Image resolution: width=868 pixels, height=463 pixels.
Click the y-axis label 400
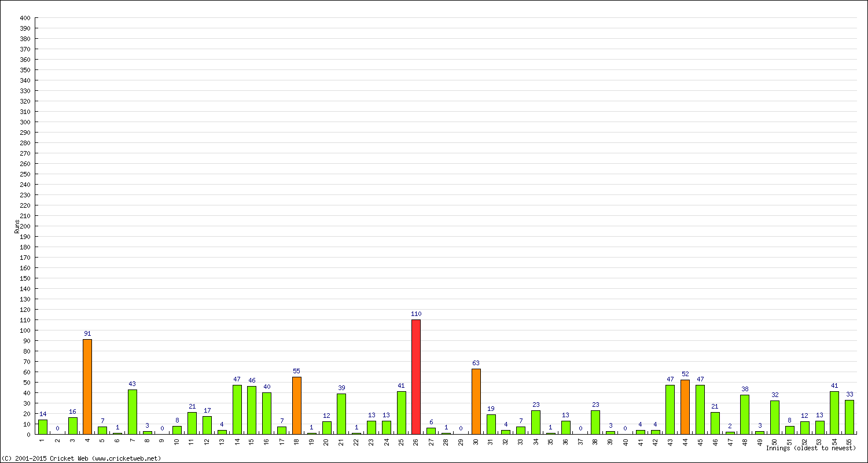(x=24, y=18)
